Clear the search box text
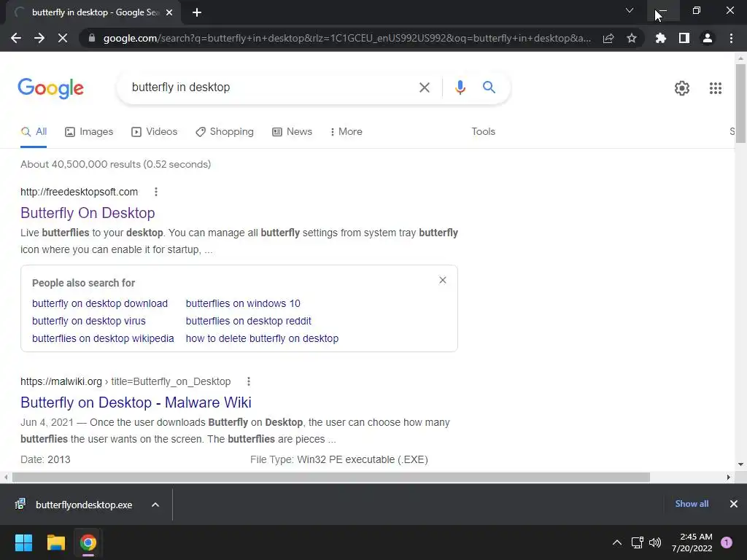747x560 pixels. click(x=424, y=87)
